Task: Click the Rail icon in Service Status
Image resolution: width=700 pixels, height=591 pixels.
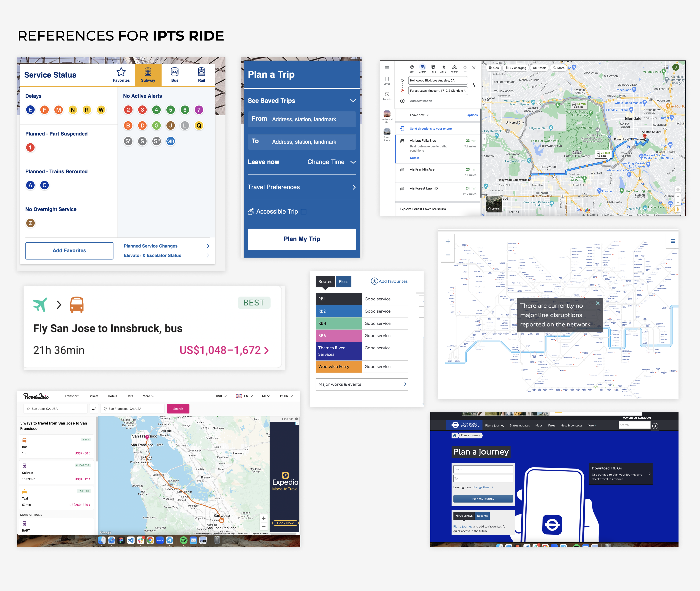Action: coord(201,72)
